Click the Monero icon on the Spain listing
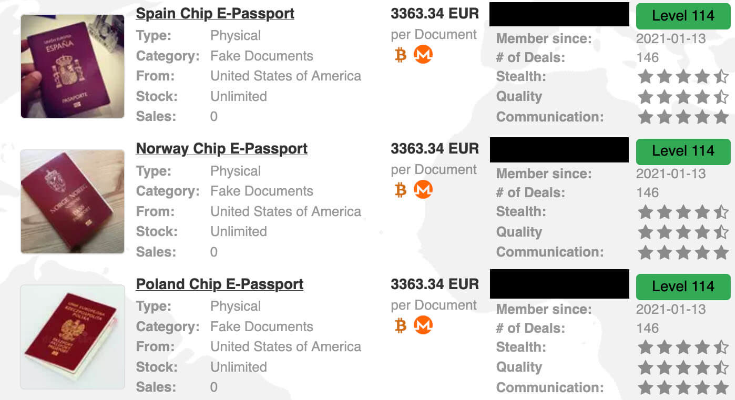This screenshot has height=400, width=735. click(x=423, y=55)
